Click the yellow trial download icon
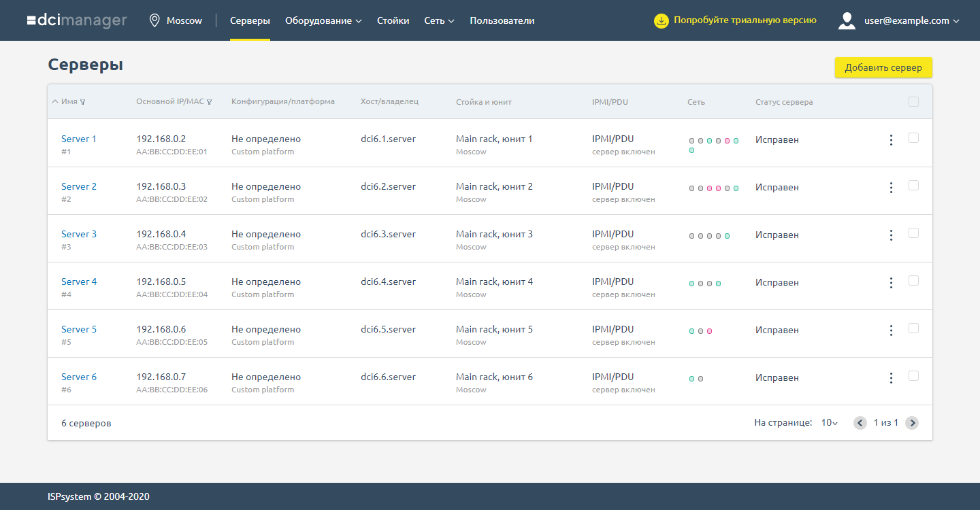Screen dimensions: 980x510 661,20
